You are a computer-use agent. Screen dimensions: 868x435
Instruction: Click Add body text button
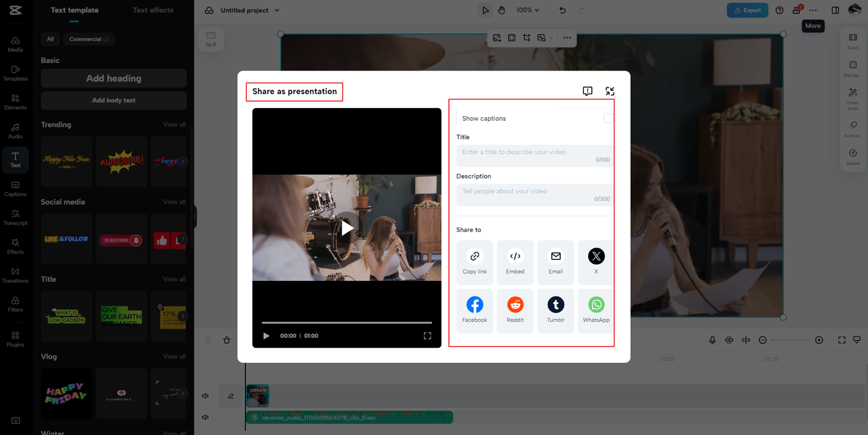tap(114, 100)
